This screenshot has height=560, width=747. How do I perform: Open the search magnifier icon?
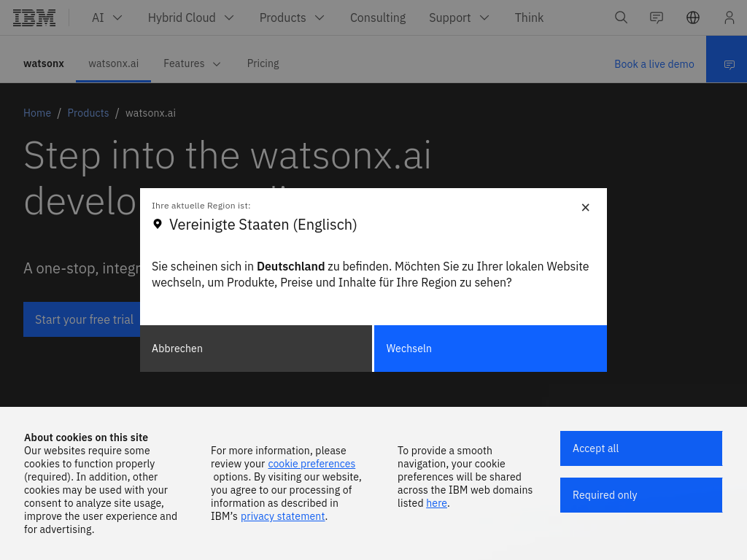(x=621, y=17)
